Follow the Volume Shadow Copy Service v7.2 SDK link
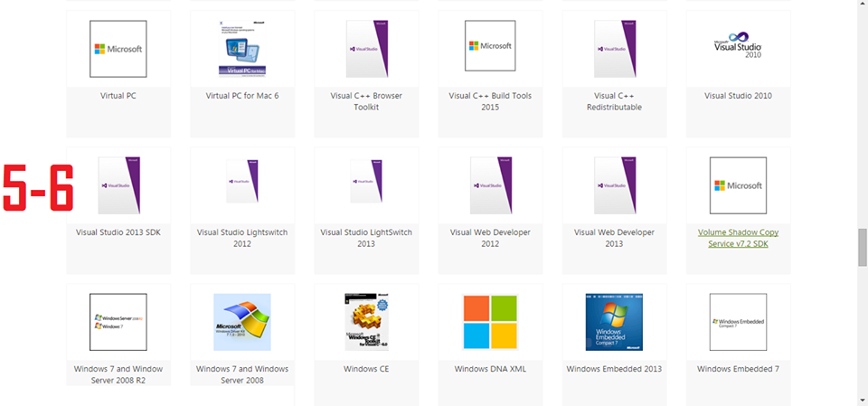 [x=739, y=238]
